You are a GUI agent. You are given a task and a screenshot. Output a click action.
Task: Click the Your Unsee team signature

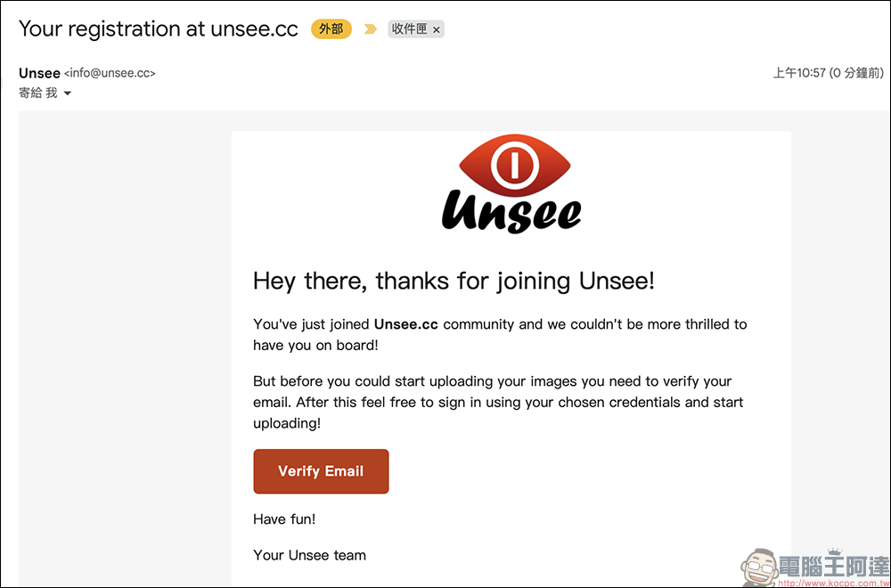[310, 555]
